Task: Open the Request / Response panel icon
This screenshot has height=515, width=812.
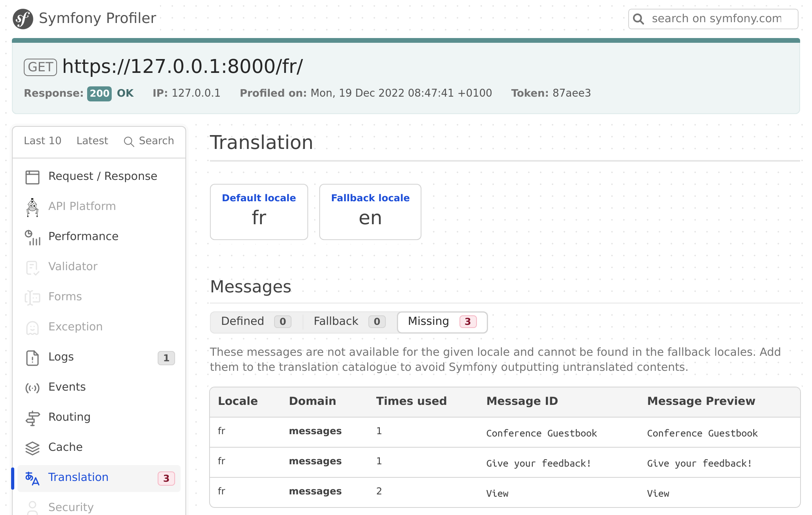Action: pos(32,177)
